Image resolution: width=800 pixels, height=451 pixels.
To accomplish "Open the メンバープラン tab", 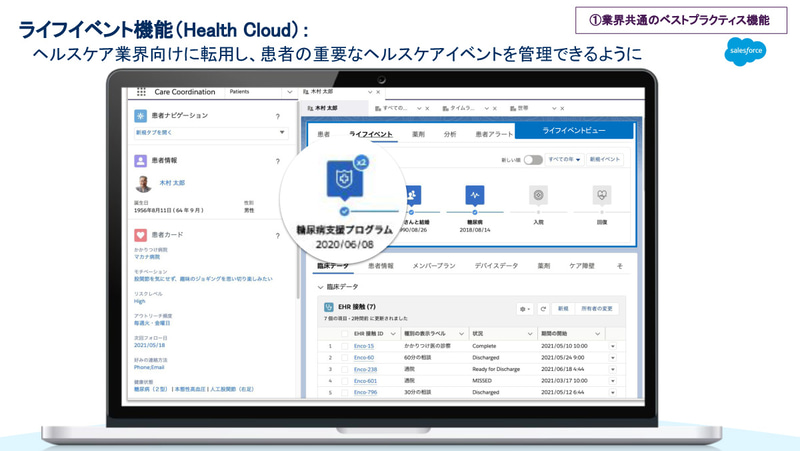I will pyautogui.click(x=434, y=266).
